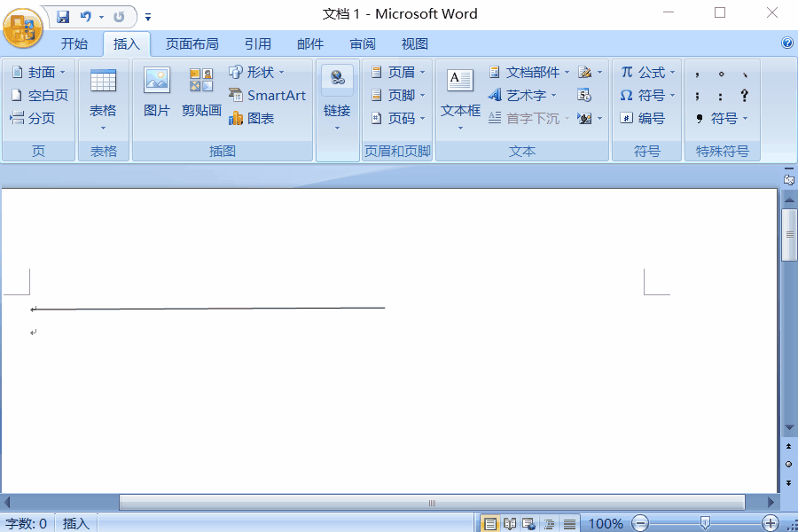This screenshot has height=532, width=798.
Task: Open the 剪贴画 clip art pane
Action: click(x=201, y=92)
